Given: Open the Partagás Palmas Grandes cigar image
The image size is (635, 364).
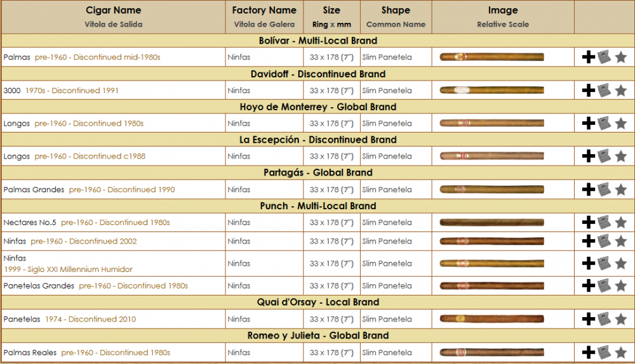Looking at the screenshot, I should pos(492,189).
